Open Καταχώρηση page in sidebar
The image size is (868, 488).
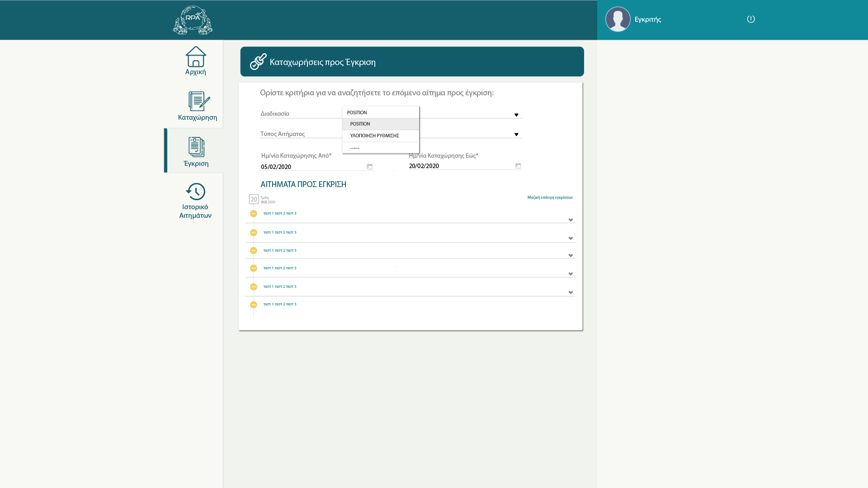tap(198, 102)
